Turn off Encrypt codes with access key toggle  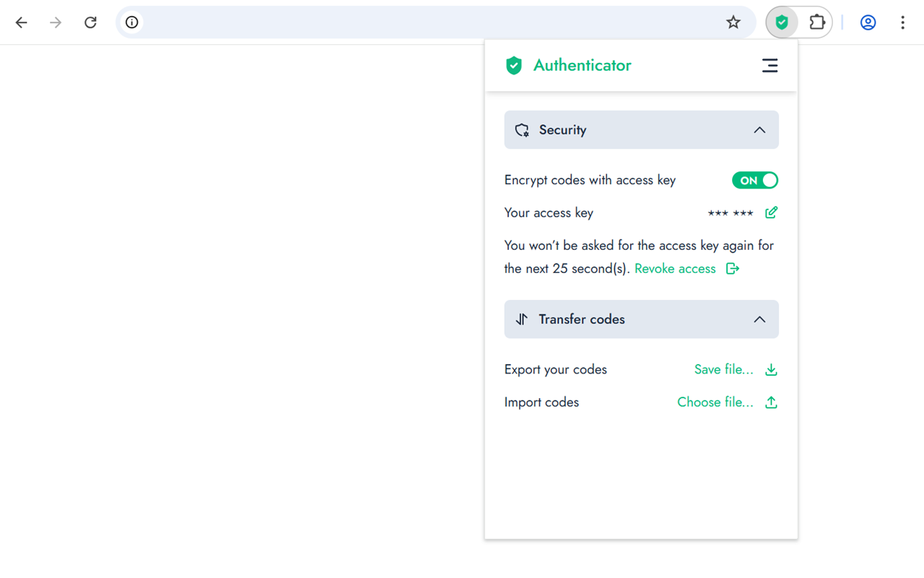point(755,181)
